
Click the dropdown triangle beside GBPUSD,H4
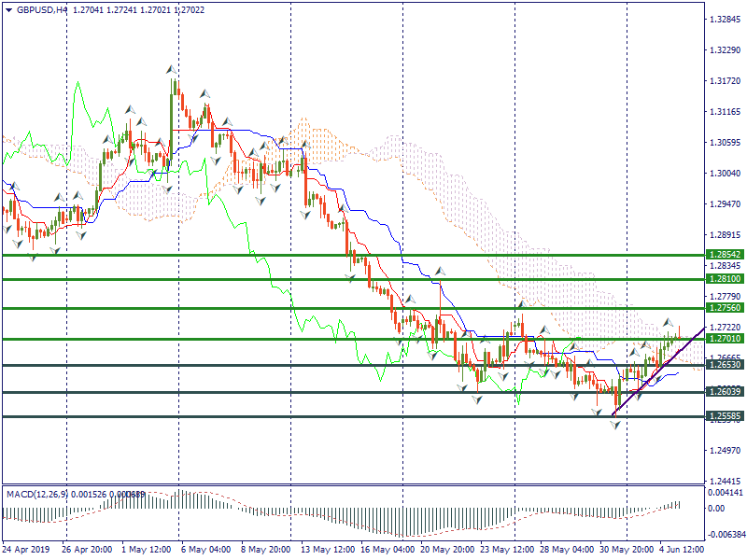[8, 10]
